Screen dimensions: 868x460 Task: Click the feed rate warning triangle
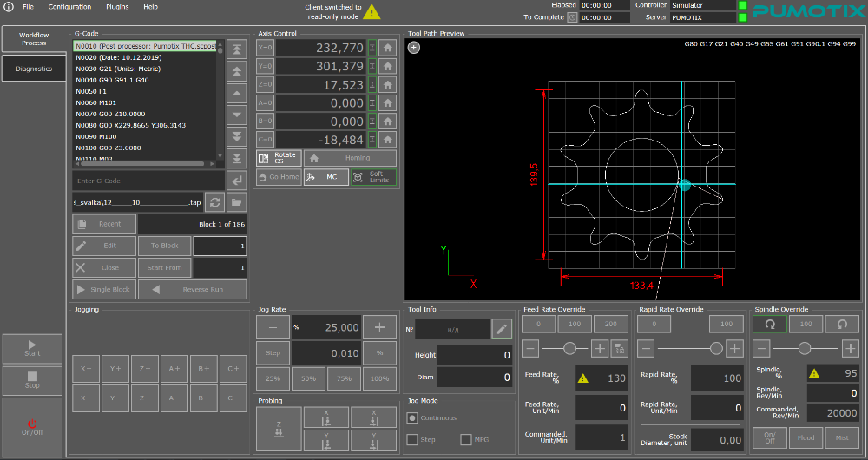tap(583, 378)
